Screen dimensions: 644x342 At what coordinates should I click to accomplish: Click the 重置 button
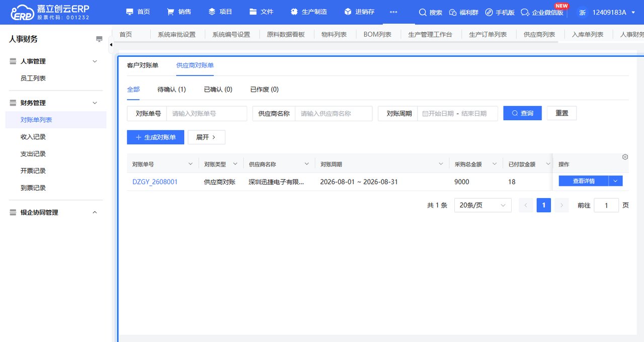pos(561,113)
